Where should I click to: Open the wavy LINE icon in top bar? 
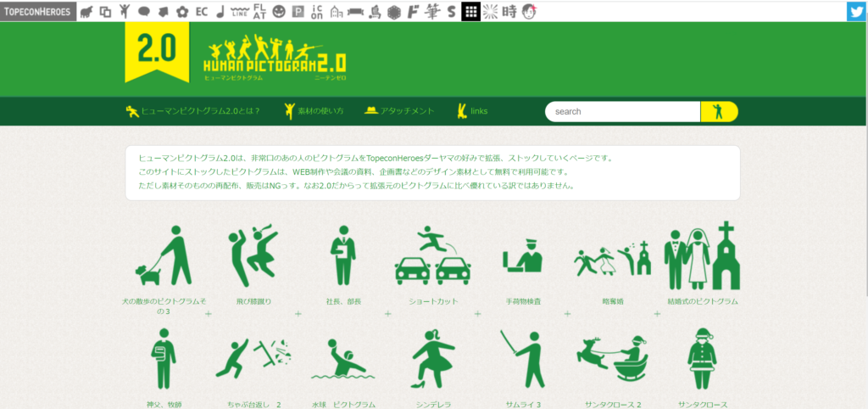coord(239,12)
